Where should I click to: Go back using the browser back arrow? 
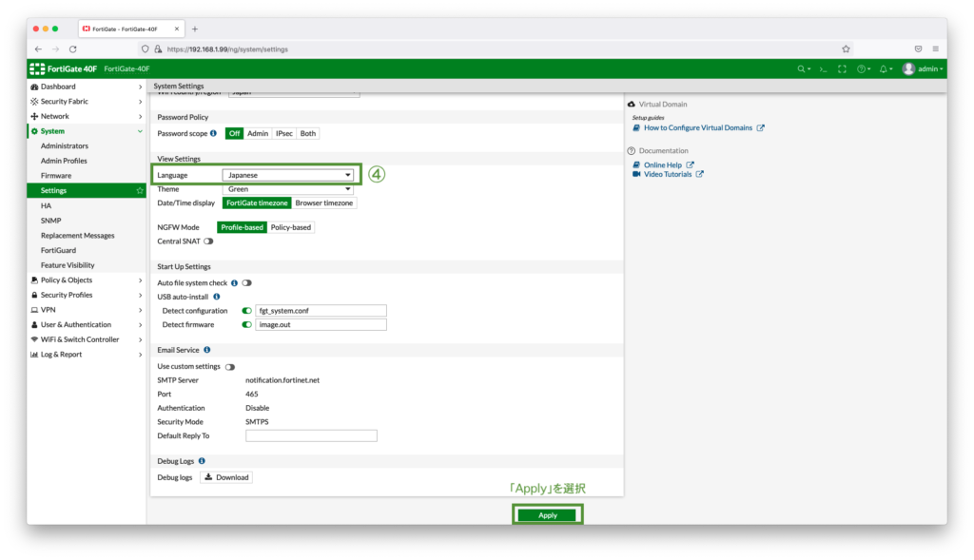coord(38,49)
